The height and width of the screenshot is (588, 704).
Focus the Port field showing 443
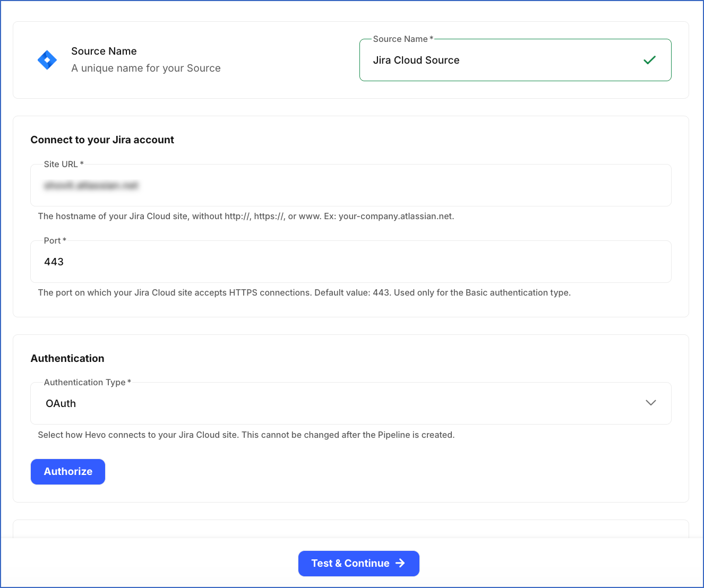click(x=351, y=262)
